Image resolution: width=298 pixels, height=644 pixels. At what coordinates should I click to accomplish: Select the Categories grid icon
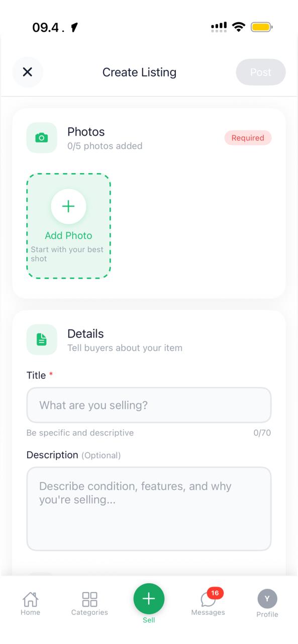[89, 599]
